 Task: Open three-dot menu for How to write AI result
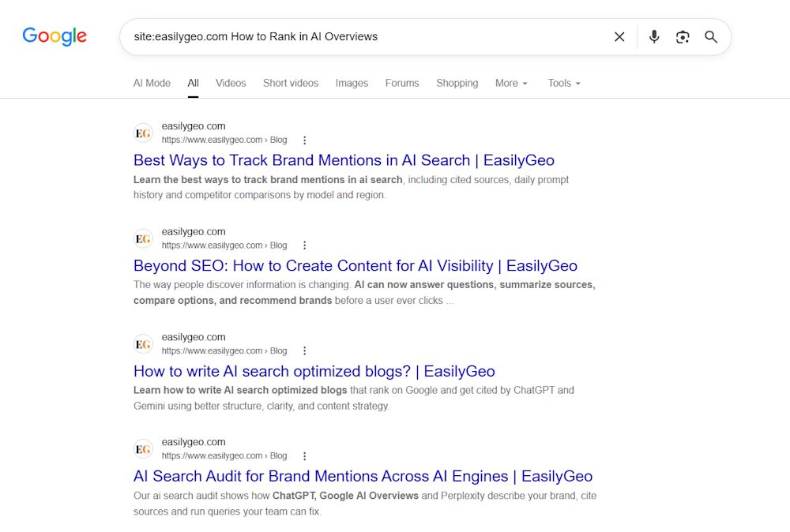pos(304,350)
